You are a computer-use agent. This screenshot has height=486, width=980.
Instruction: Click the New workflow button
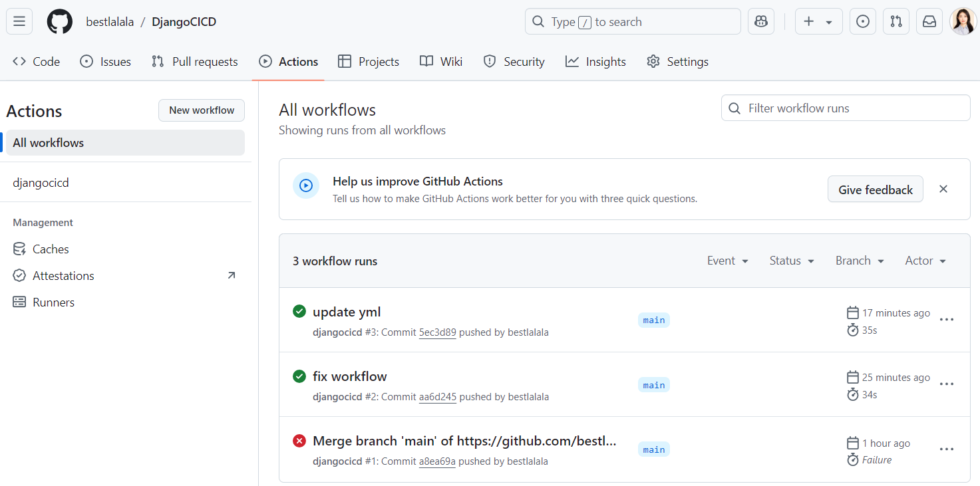pos(202,110)
